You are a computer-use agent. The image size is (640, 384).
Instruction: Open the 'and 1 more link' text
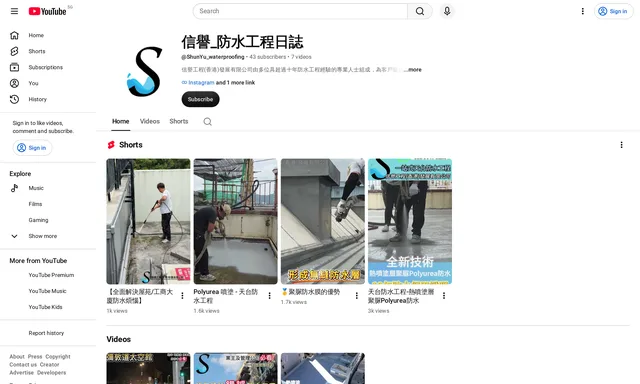(236, 82)
